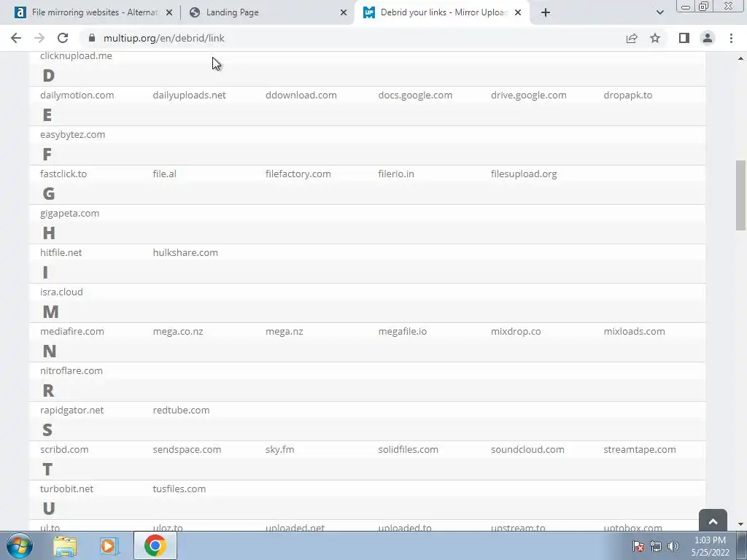Select solidfiles.com host entry

coord(409,449)
